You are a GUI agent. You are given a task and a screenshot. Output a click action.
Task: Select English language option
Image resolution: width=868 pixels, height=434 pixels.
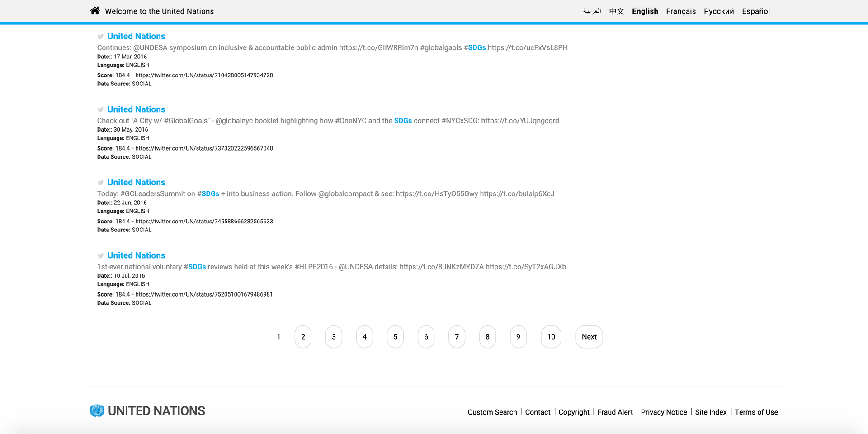[x=645, y=11]
